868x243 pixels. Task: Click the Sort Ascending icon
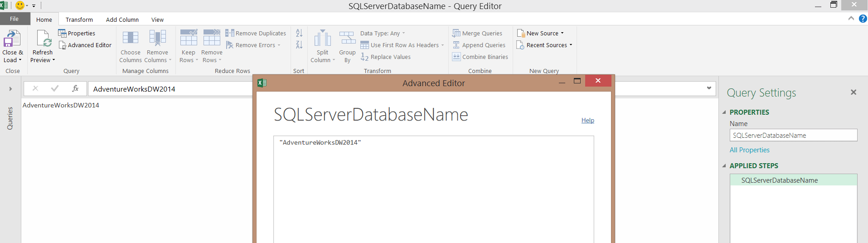click(299, 33)
